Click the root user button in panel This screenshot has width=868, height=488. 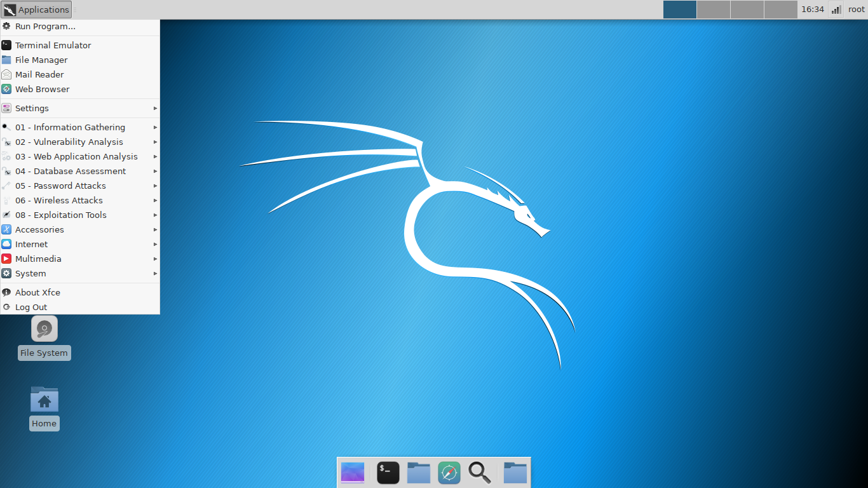click(x=857, y=10)
